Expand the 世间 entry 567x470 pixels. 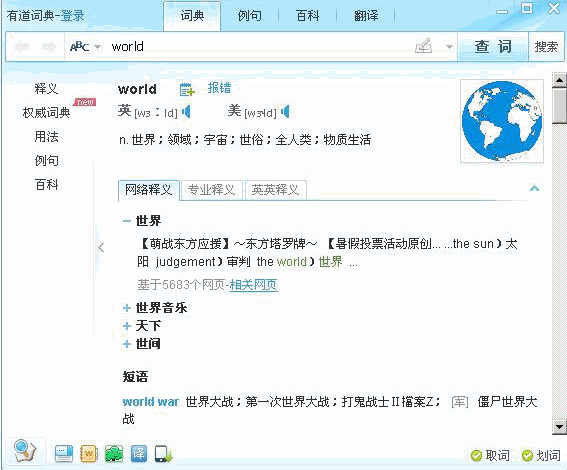(127, 343)
